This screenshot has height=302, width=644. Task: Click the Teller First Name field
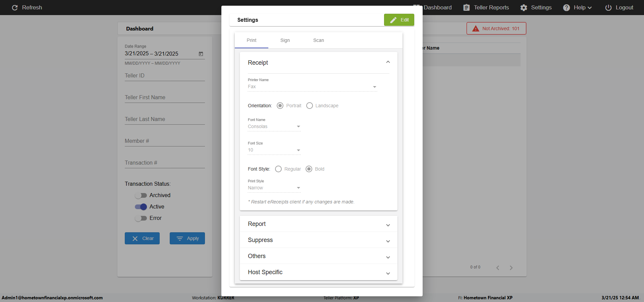pyautogui.click(x=165, y=98)
